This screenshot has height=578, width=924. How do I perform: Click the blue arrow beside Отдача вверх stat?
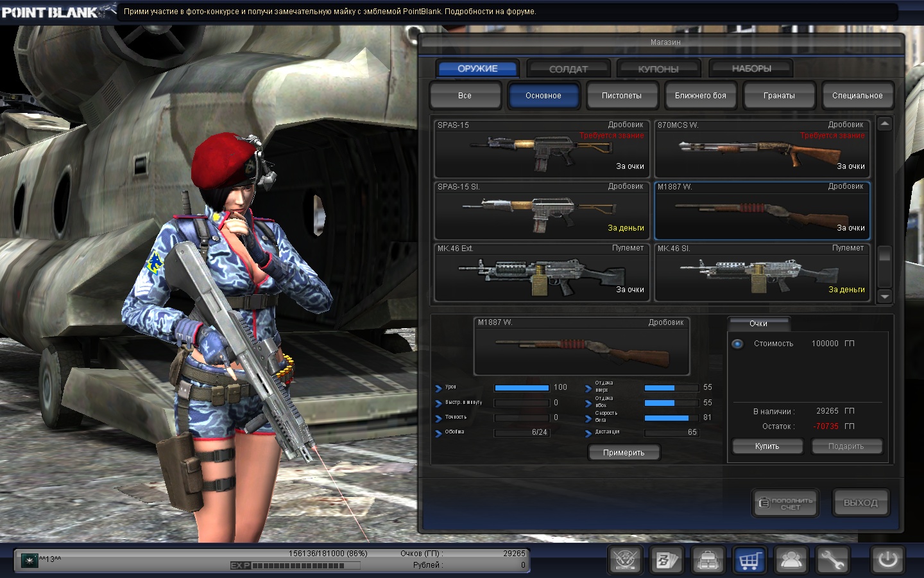coord(588,388)
